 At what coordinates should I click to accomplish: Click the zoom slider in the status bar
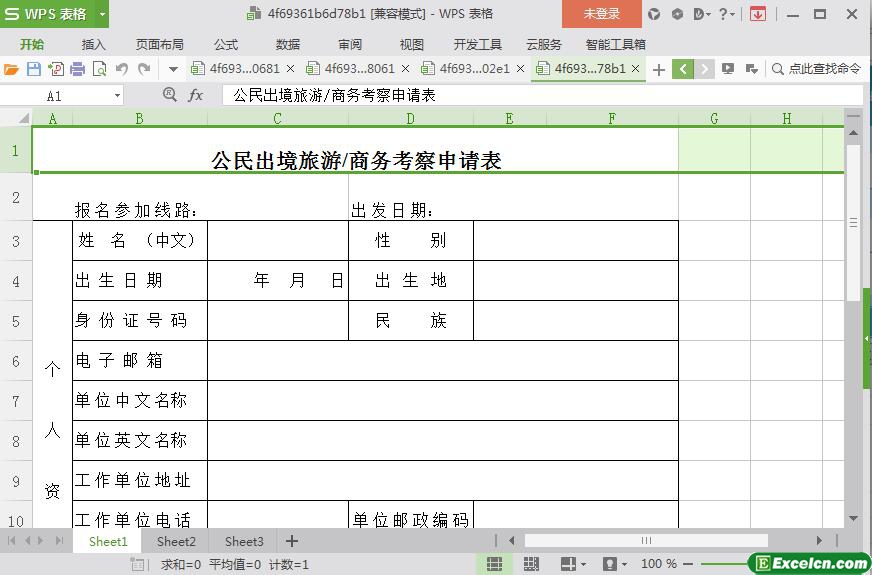click(722, 564)
